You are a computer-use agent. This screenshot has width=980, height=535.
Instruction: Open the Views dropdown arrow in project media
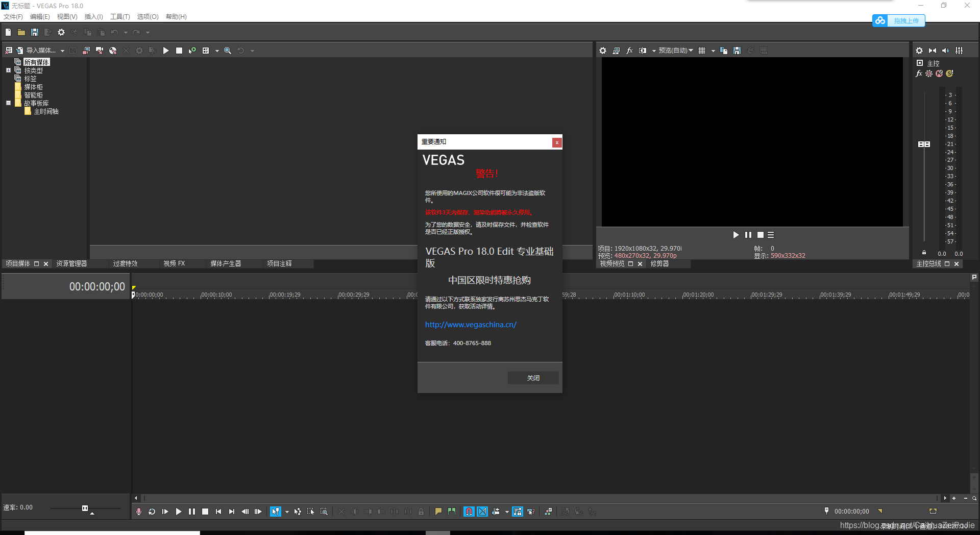click(217, 51)
